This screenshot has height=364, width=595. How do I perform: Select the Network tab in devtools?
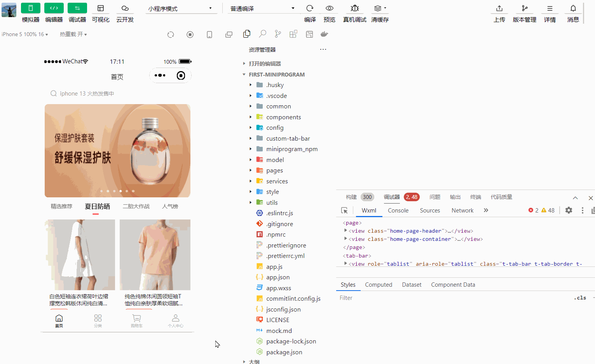tap(462, 211)
